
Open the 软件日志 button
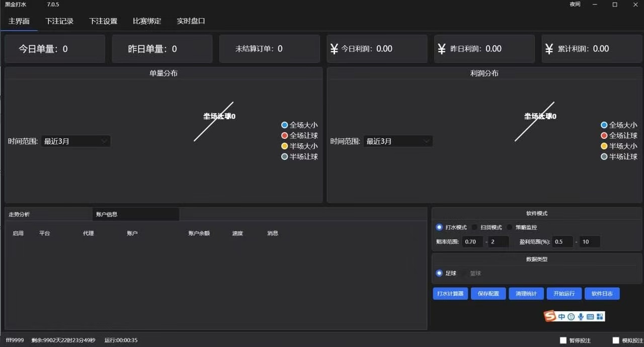602,294
